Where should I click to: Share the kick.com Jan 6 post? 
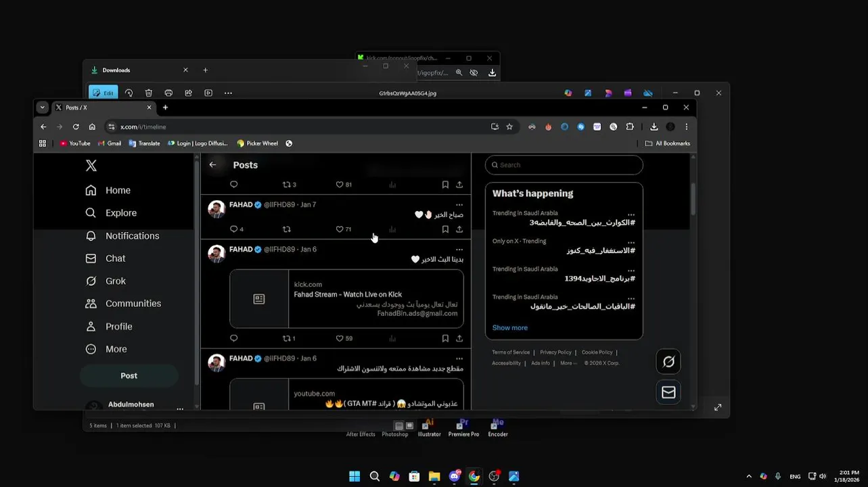click(x=459, y=338)
